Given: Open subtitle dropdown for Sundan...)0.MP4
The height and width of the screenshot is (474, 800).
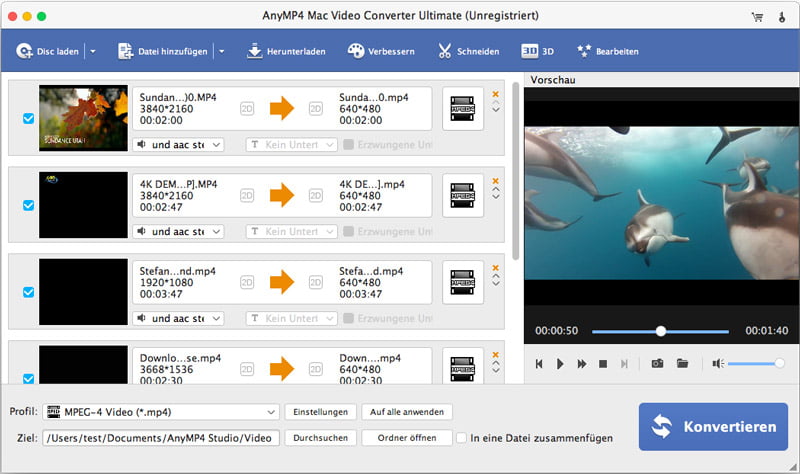Looking at the screenshot, I should pyautogui.click(x=291, y=145).
